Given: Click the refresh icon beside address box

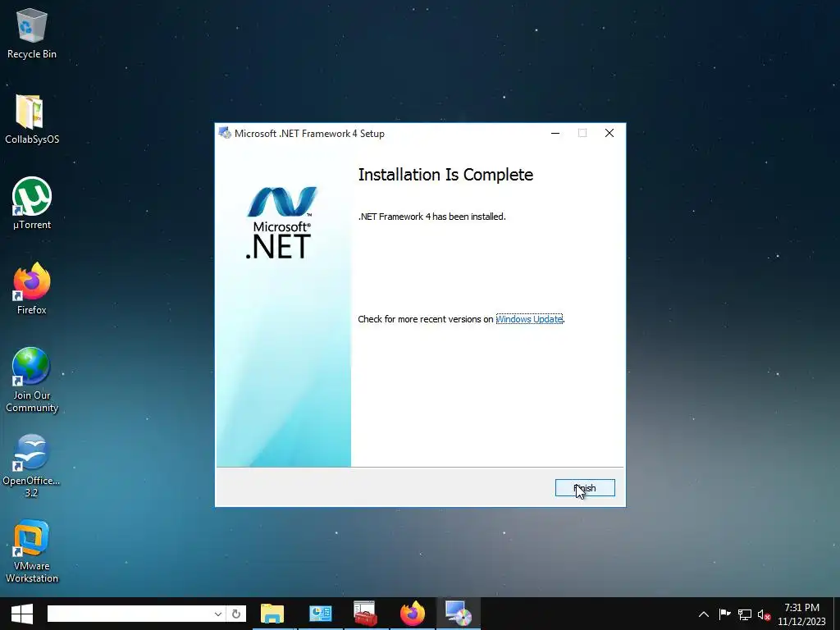Looking at the screenshot, I should (x=236, y=614).
